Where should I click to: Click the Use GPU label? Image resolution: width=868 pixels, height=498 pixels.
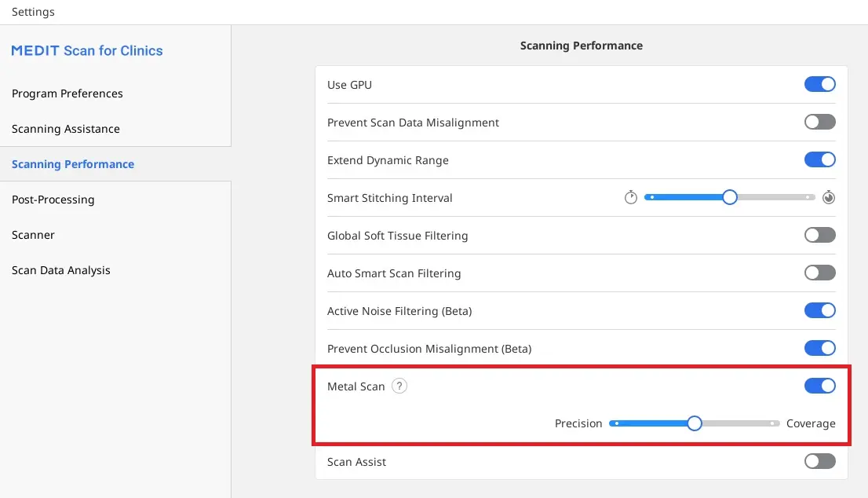pos(349,85)
